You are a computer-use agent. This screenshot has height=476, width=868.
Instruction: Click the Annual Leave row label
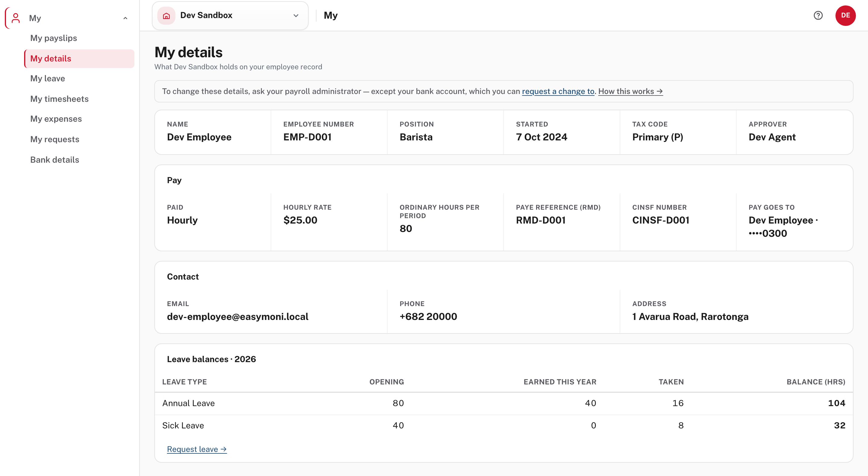click(188, 403)
